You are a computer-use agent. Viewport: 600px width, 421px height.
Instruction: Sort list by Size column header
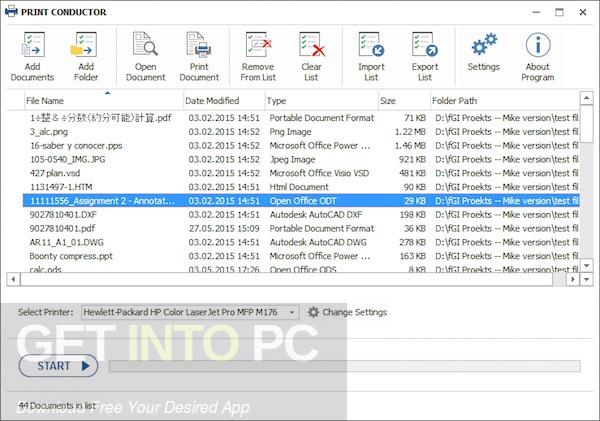click(x=404, y=101)
